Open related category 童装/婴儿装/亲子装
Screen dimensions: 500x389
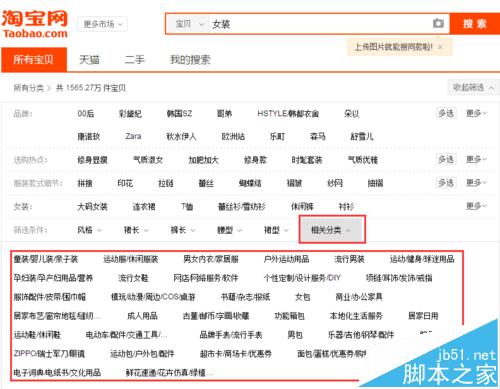pyautogui.click(x=46, y=259)
